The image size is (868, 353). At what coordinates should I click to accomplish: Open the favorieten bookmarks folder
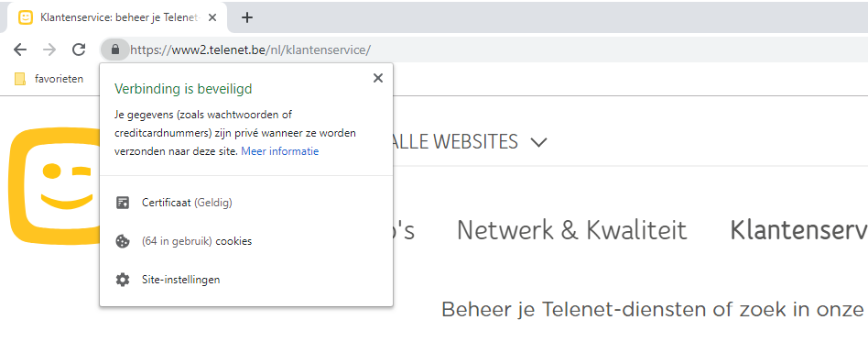click(49, 79)
